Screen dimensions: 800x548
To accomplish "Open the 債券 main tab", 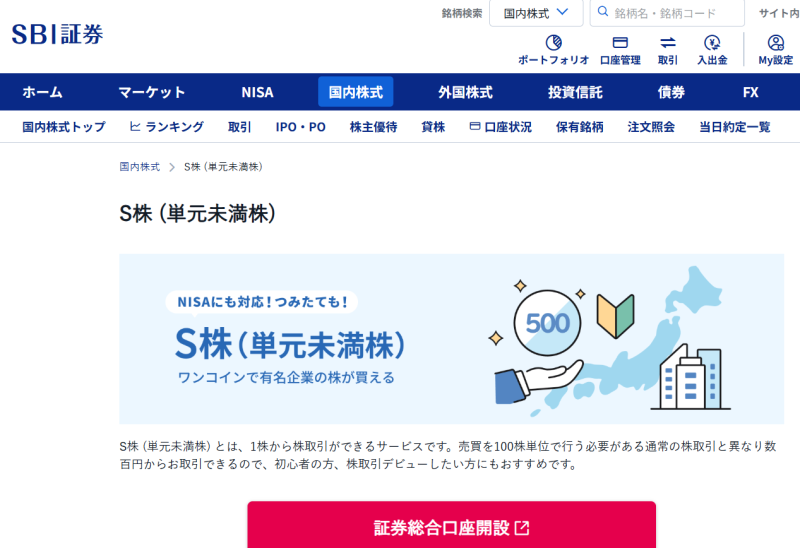I will 671,92.
